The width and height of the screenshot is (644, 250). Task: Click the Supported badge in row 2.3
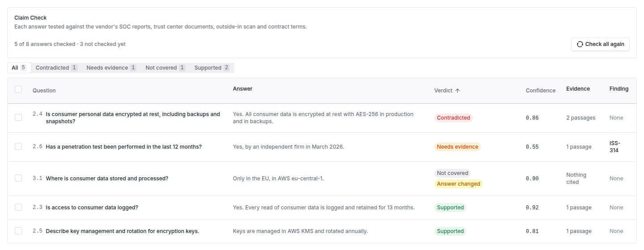450,208
